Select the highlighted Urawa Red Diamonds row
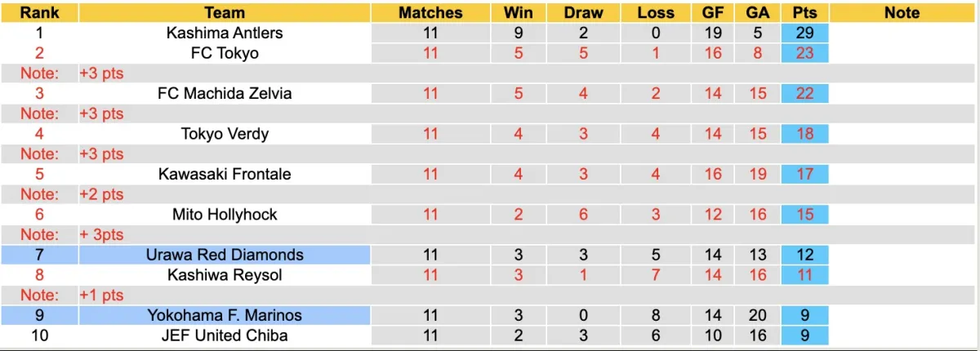This screenshot has width=980, height=351. (x=225, y=255)
